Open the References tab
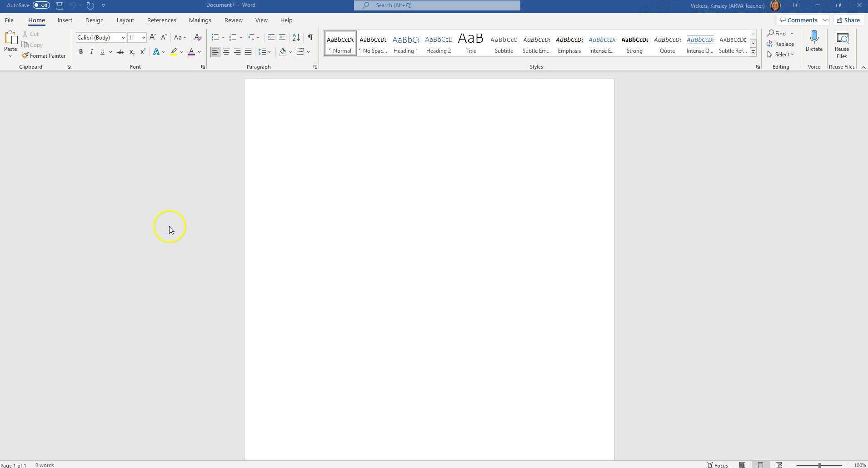The image size is (868, 468). [161, 20]
